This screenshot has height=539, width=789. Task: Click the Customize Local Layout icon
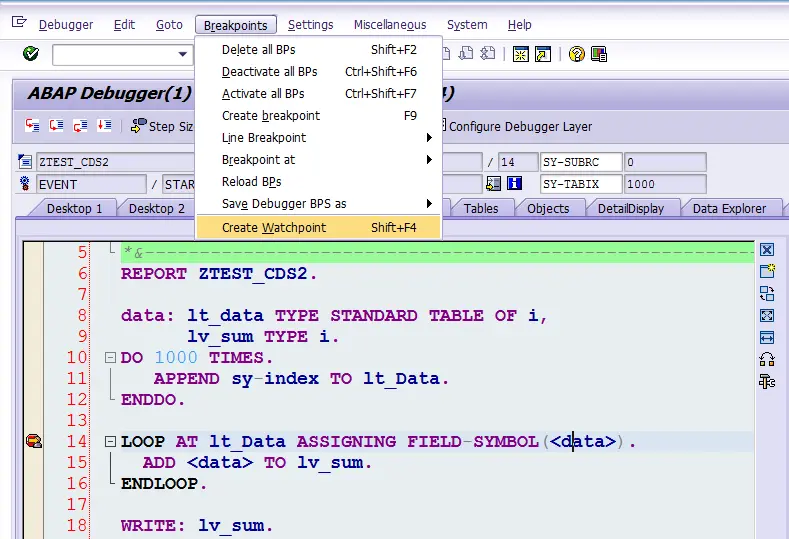pos(599,54)
